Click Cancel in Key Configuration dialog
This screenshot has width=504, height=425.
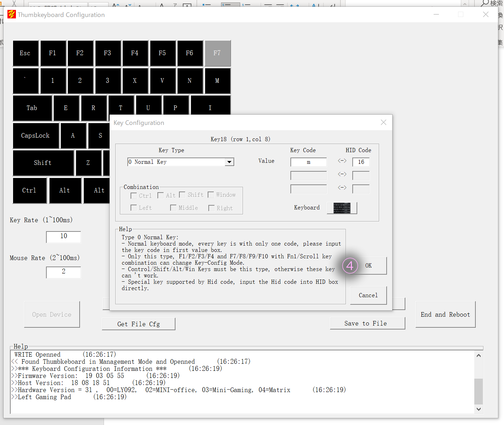click(368, 295)
